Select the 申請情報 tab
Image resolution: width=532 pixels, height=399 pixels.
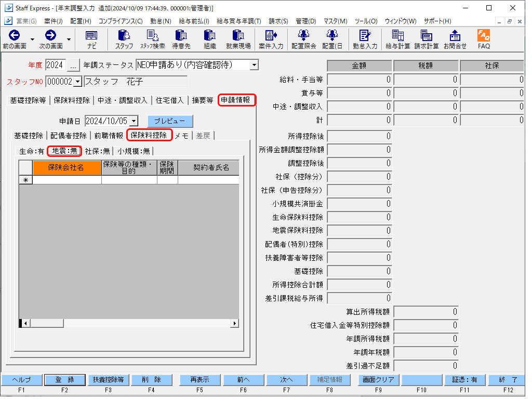[x=236, y=100]
